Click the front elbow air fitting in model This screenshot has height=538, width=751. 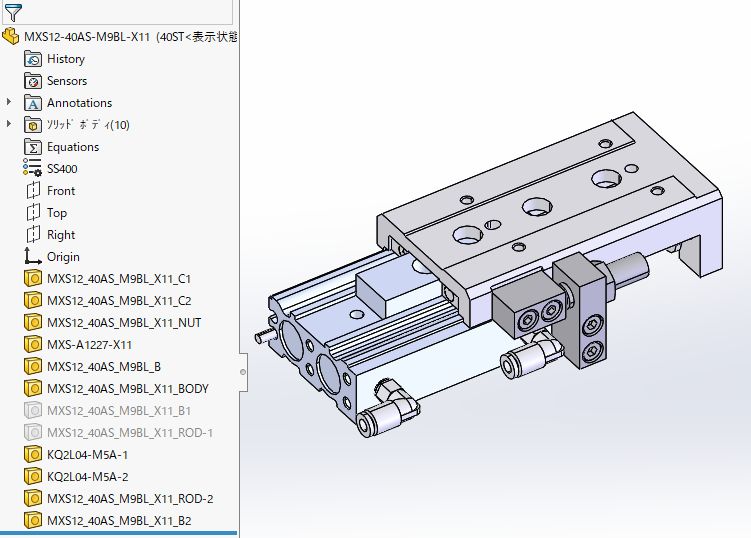389,409
